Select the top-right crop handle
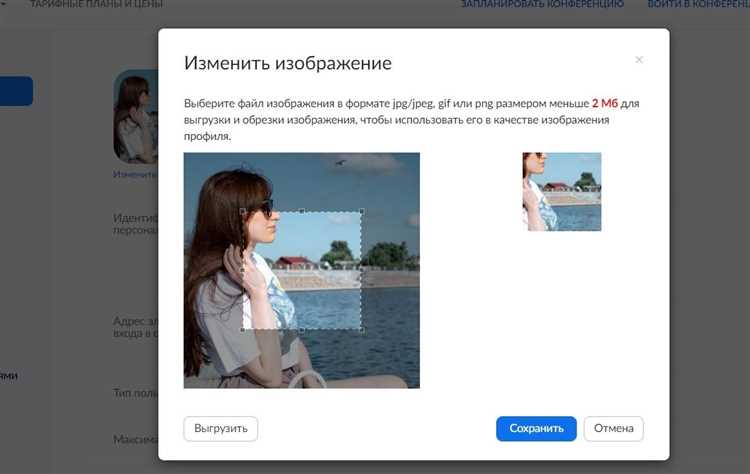The height and width of the screenshot is (474, 750). [362, 211]
